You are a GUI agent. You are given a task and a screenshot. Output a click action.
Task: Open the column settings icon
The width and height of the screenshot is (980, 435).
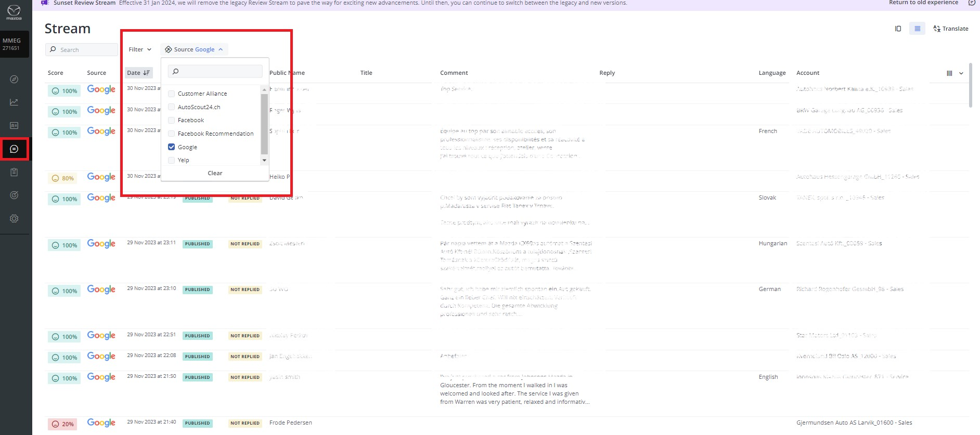click(949, 73)
